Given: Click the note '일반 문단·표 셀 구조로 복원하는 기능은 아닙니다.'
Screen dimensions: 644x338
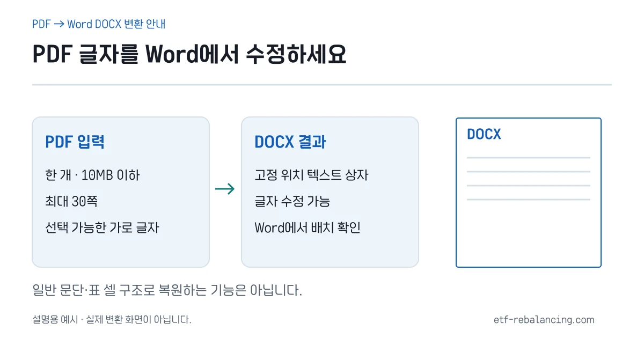Looking at the screenshot, I should [x=167, y=291].
